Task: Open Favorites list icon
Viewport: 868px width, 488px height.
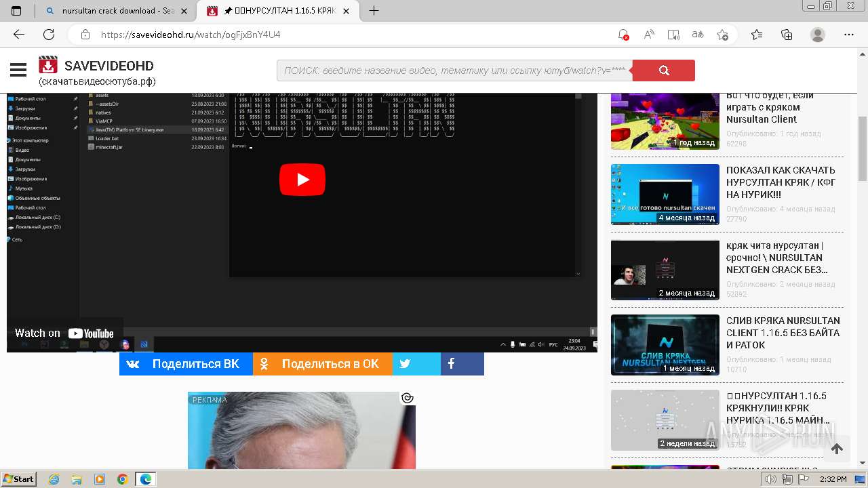Action: click(757, 35)
